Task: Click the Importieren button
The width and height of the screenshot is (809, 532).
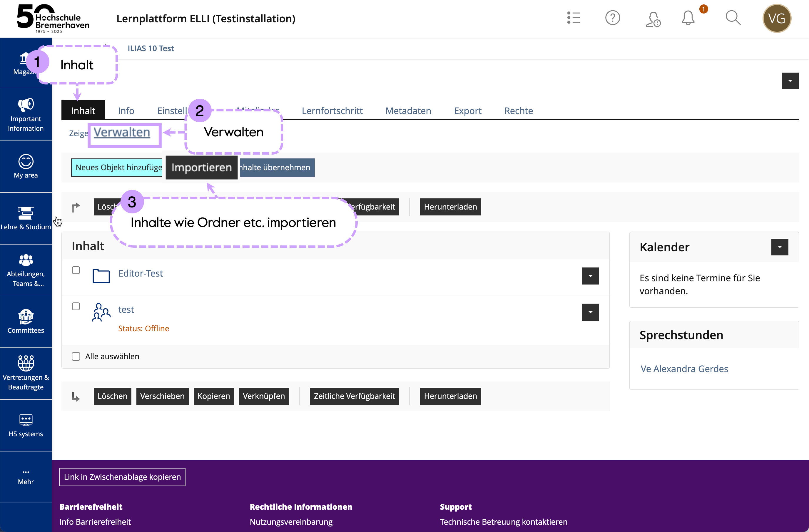Action: [x=202, y=168]
